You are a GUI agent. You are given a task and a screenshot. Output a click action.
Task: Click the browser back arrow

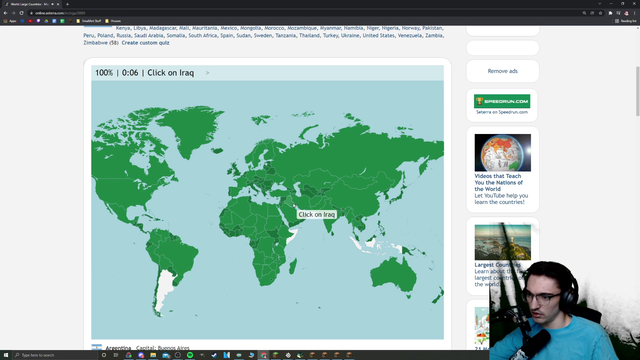click(5, 13)
